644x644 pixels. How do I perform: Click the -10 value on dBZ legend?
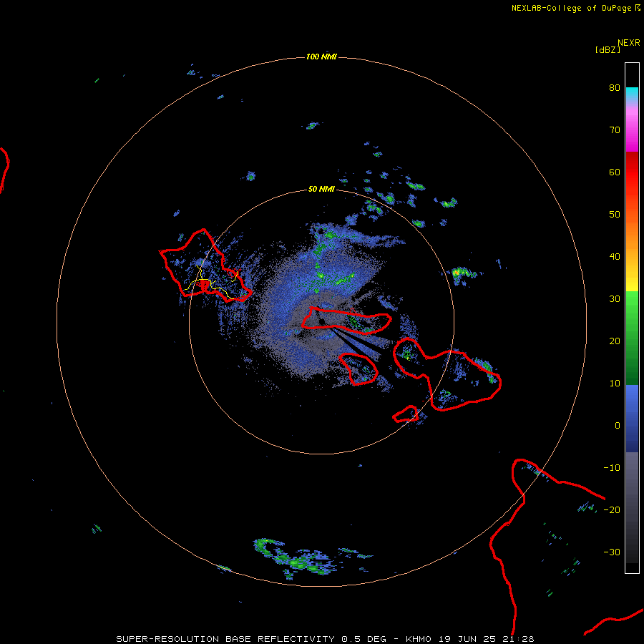[612, 467]
